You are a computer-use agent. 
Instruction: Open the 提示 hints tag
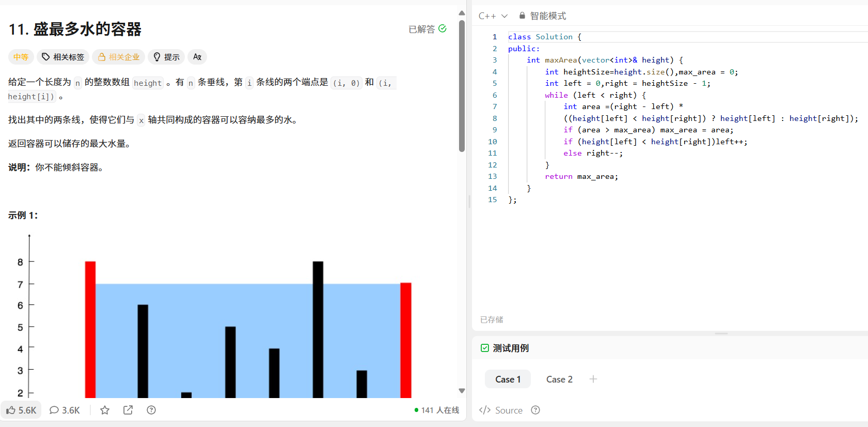tap(167, 57)
